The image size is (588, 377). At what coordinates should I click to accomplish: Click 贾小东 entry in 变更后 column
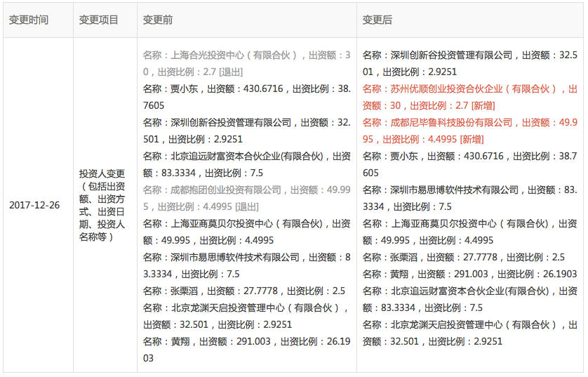pos(470,164)
